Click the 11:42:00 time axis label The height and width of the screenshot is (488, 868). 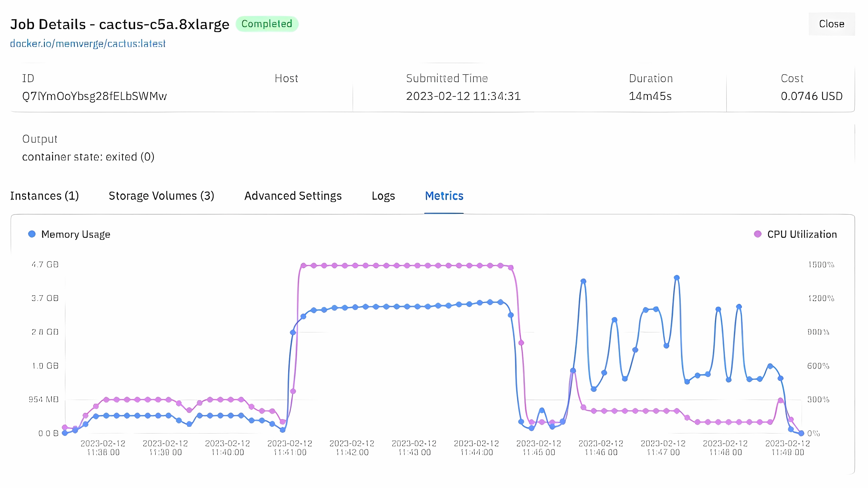(352, 448)
